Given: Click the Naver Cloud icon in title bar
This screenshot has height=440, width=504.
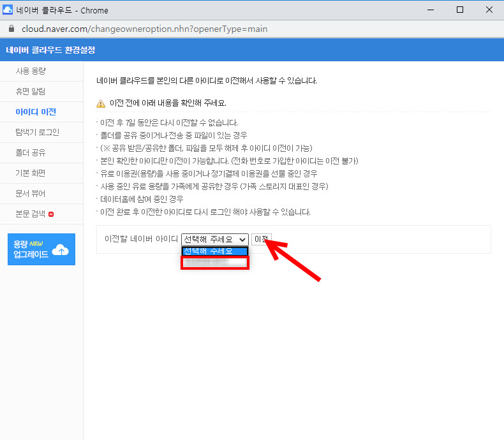Looking at the screenshot, I should 7,10.
